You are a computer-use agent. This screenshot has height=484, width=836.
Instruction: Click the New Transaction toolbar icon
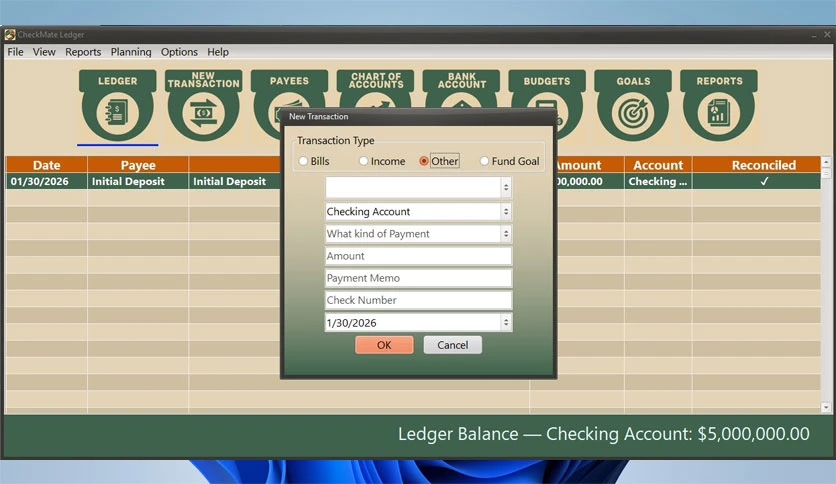pos(203,106)
